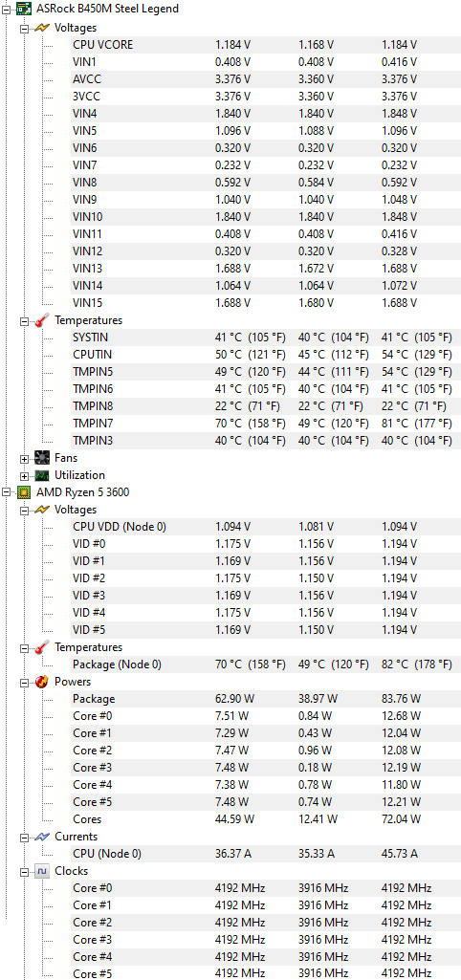The width and height of the screenshot is (461, 980).
Task: Click the motherboard Voltages lightning icon
Action: point(42,28)
